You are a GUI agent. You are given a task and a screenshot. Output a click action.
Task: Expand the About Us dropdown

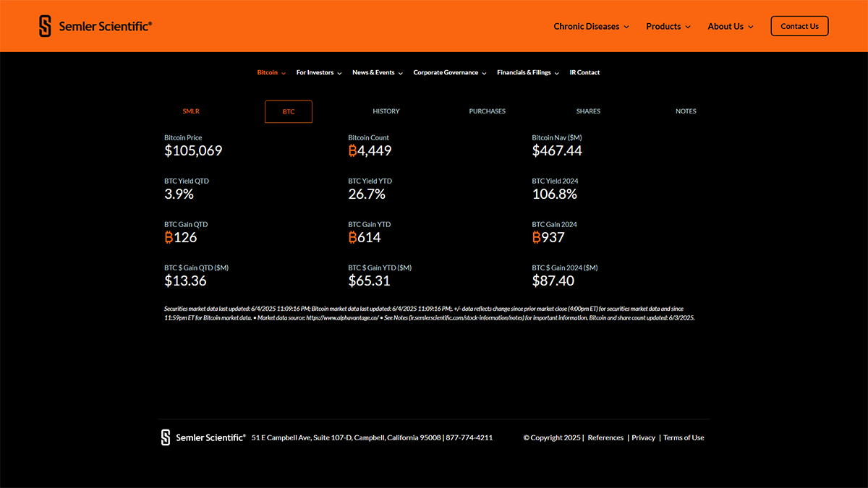click(730, 27)
